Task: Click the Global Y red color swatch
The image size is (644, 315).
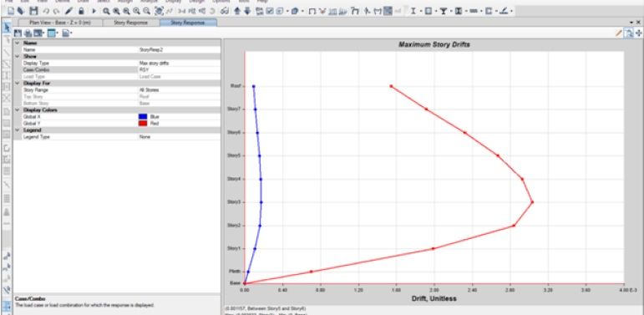Action: tap(143, 123)
